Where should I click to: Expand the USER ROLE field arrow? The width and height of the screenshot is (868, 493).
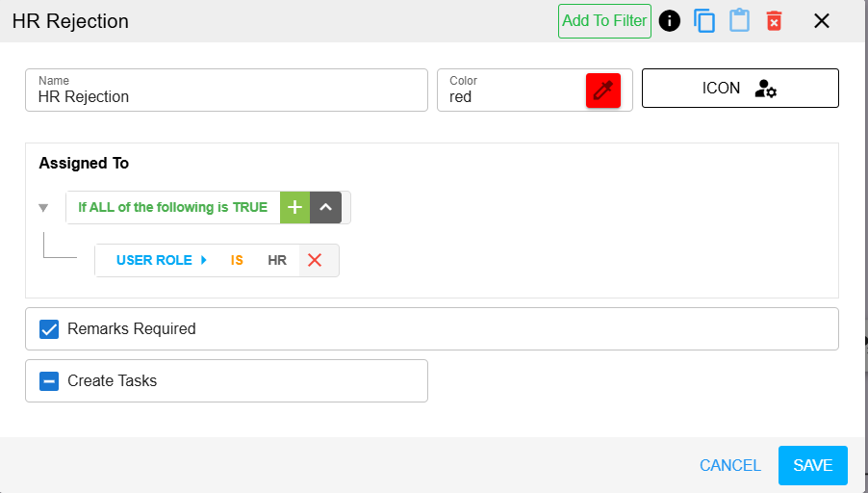coord(204,260)
